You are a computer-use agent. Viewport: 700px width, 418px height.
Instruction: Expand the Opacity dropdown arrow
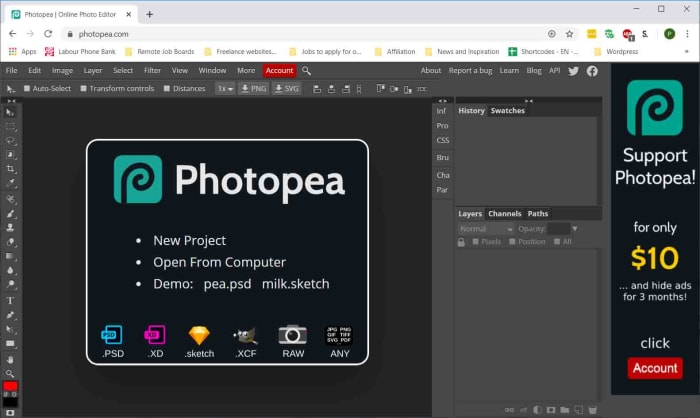pyautogui.click(x=575, y=229)
